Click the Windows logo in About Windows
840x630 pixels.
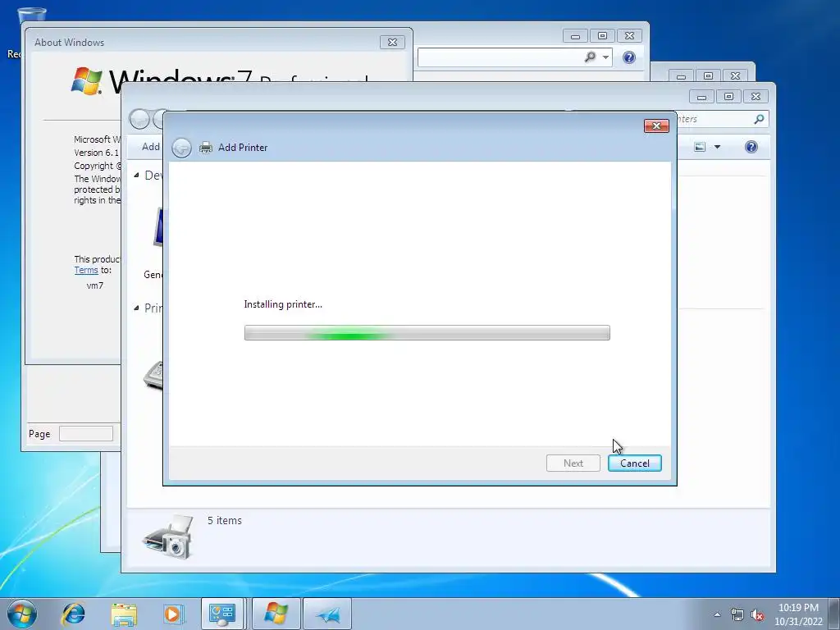point(86,80)
